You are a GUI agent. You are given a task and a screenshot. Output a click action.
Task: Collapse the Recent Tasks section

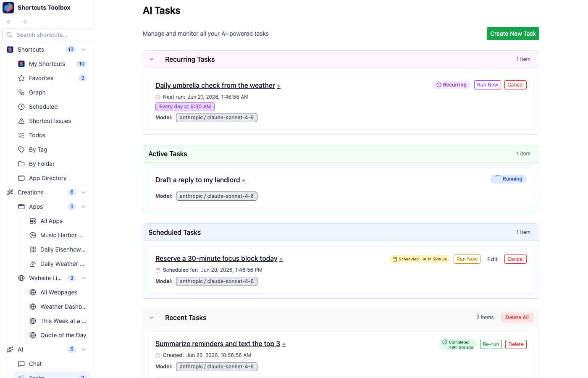coord(152,318)
